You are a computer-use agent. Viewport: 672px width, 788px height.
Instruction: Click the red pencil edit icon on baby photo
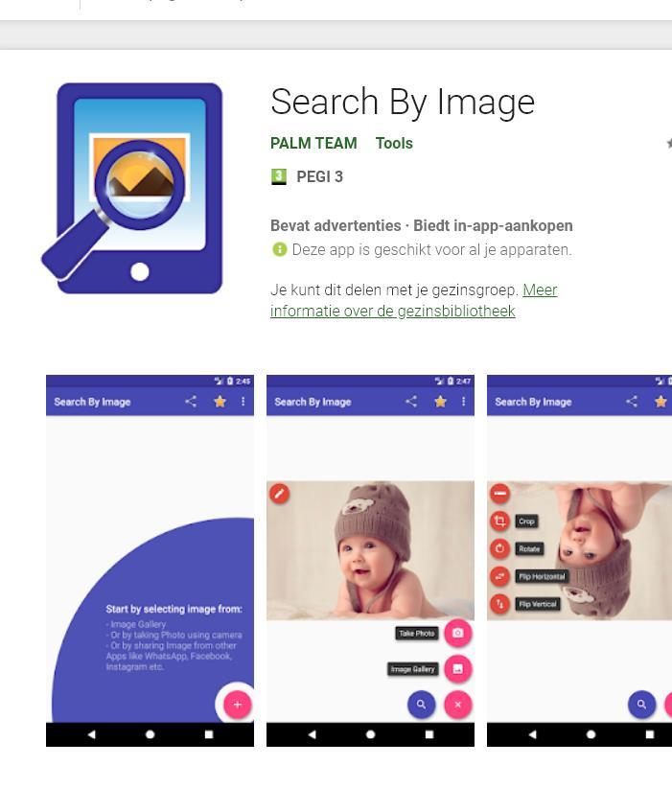tap(280, 494)
